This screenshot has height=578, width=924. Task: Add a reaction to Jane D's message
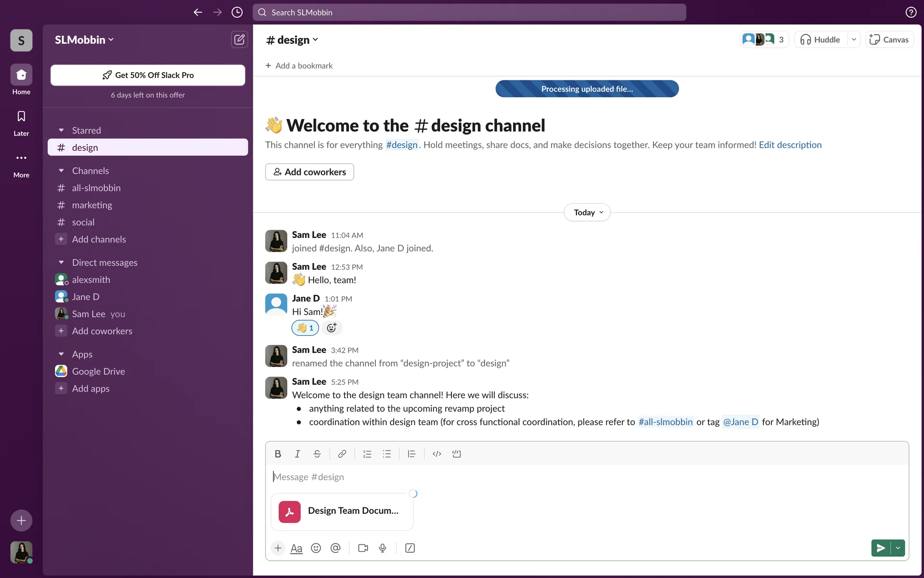coord(332,328)
